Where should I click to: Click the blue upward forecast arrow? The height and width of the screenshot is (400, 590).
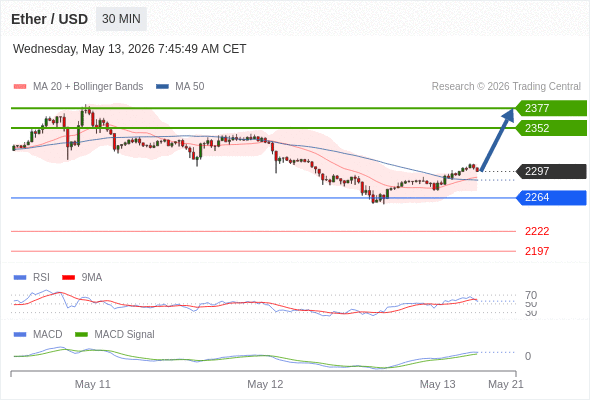coord(497,140)
